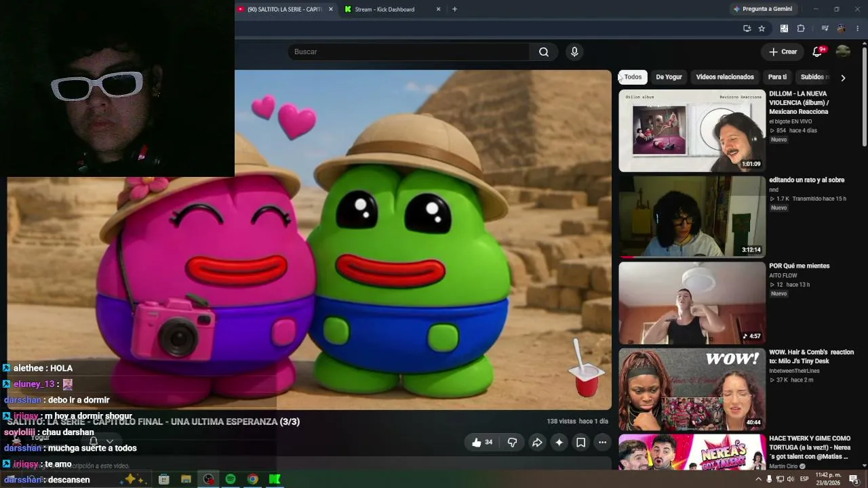Open the POR Qué me mientes thumbnail

click(x=692, y=303)
